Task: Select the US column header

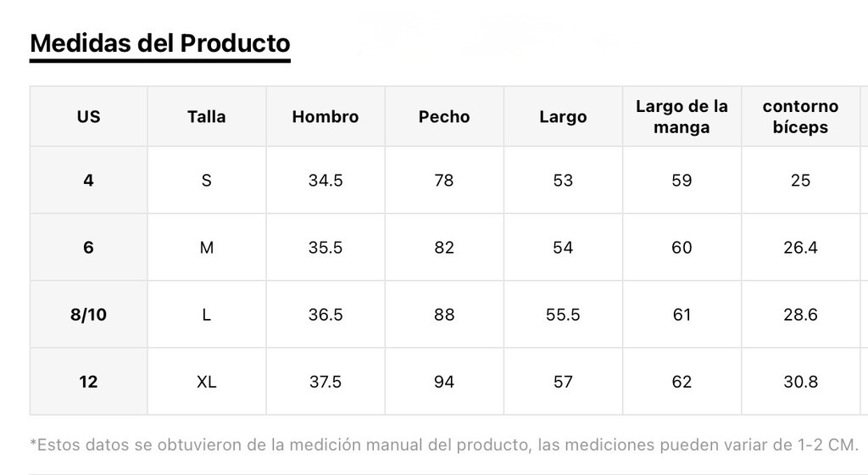Action: tap(88, 116)
